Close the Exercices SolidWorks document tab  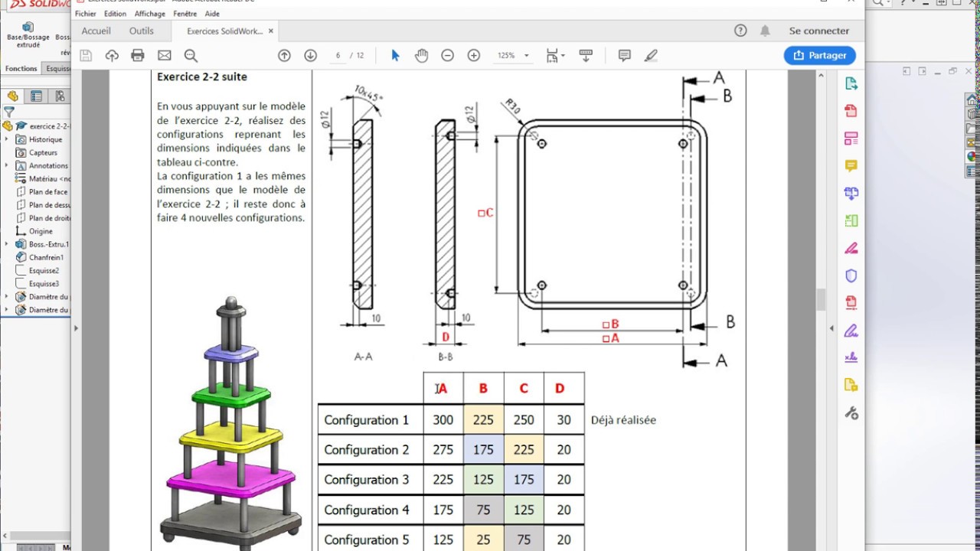pyautogui.click(x=271, y=31)
